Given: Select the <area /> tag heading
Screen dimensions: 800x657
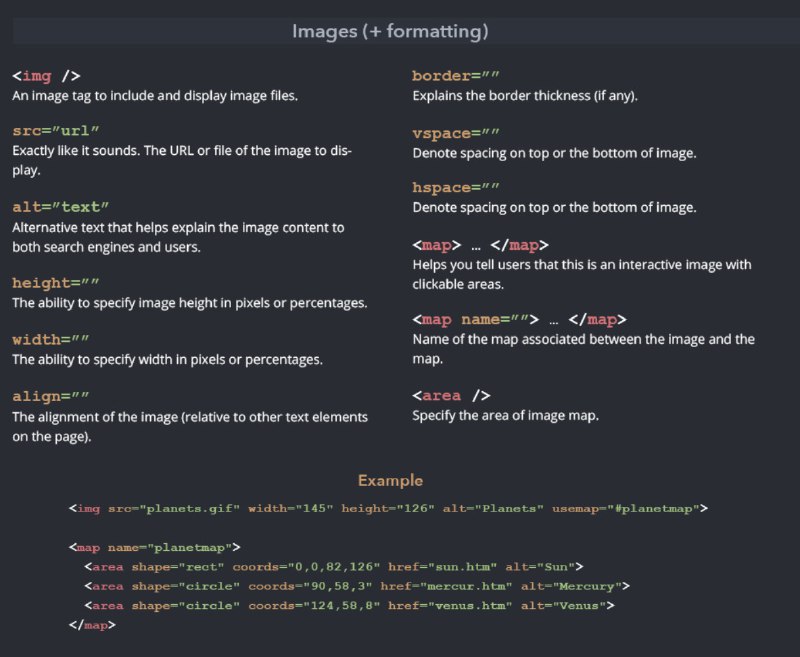Looking at the screenshot, I should (451, 396).
